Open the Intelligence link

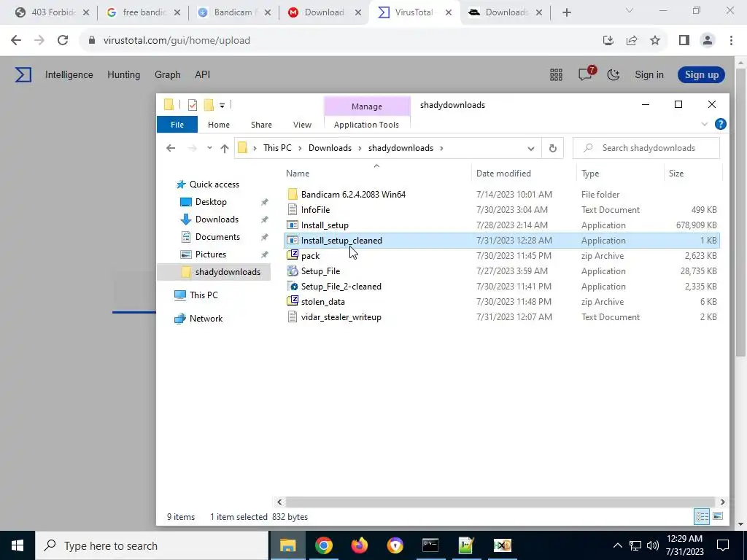pos(69,75)
